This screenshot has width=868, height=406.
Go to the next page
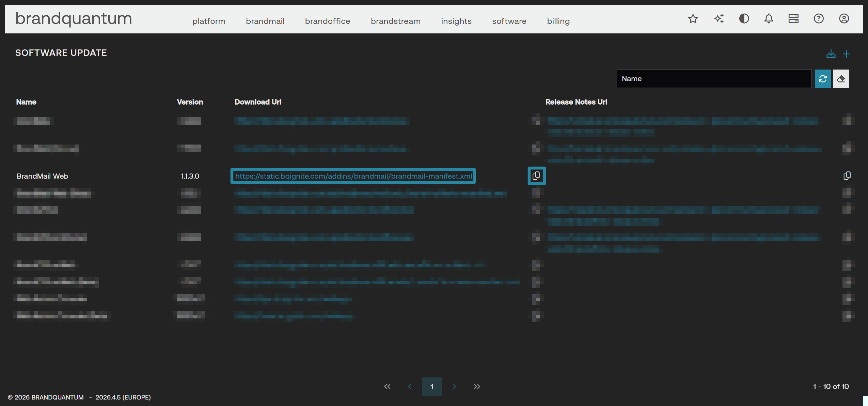(454, 386)
